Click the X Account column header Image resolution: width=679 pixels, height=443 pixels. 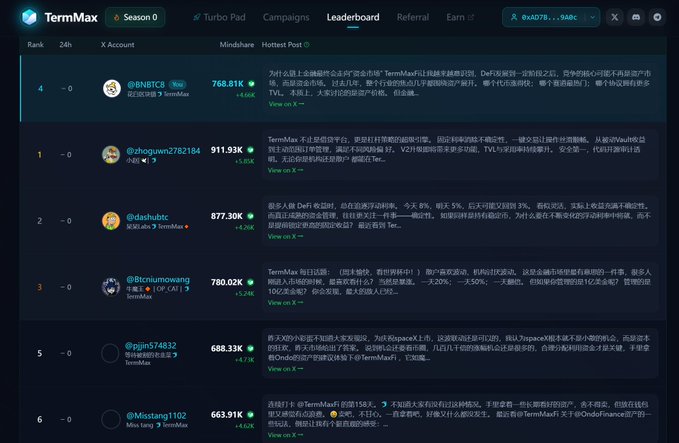point(117,45)
